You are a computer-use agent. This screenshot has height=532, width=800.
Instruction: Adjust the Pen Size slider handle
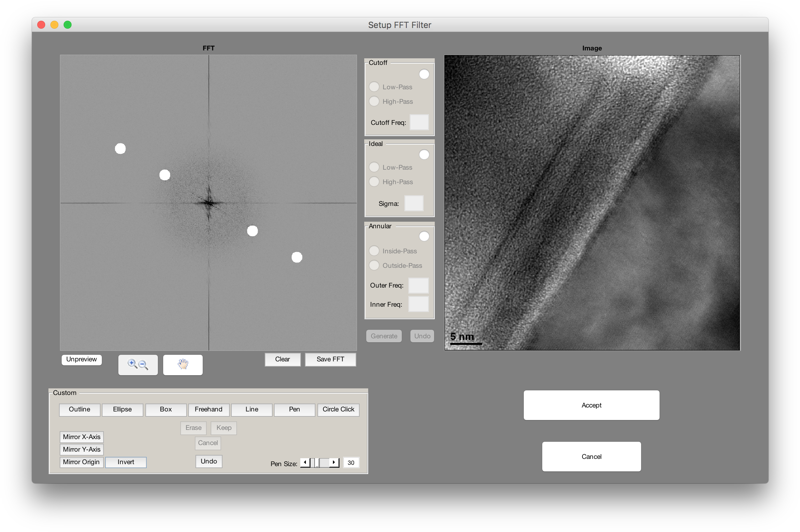(317, 462)
